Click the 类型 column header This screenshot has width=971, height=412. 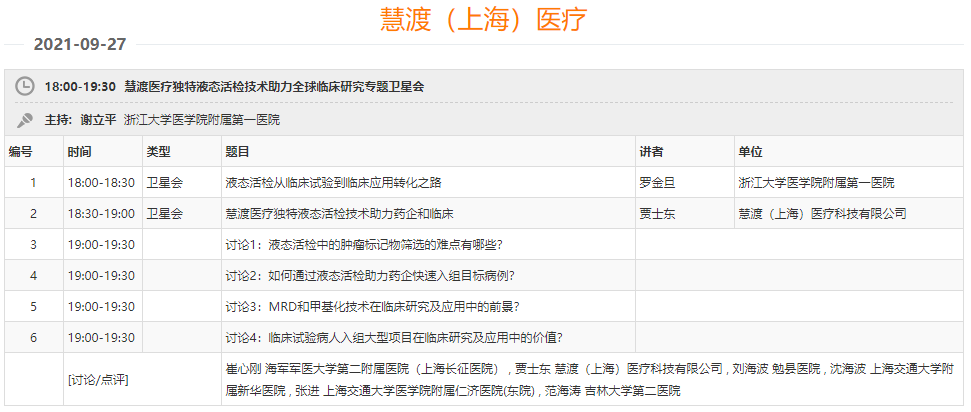[x=159, y=152]
